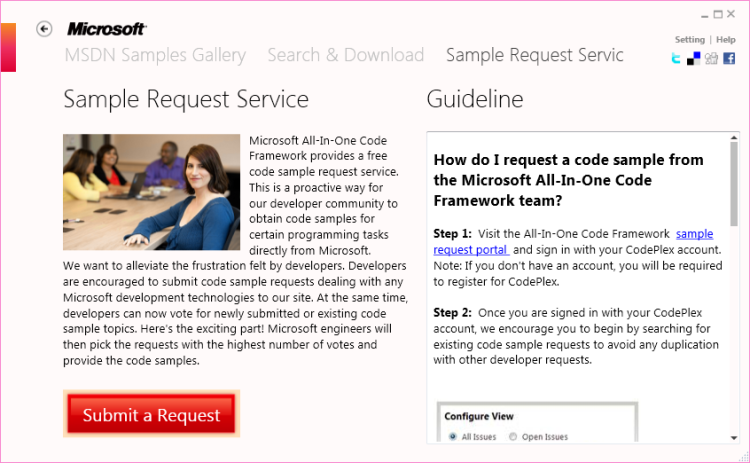Close the application window
Viewport: 750px width, 463px height.
(x=731, y=14)
